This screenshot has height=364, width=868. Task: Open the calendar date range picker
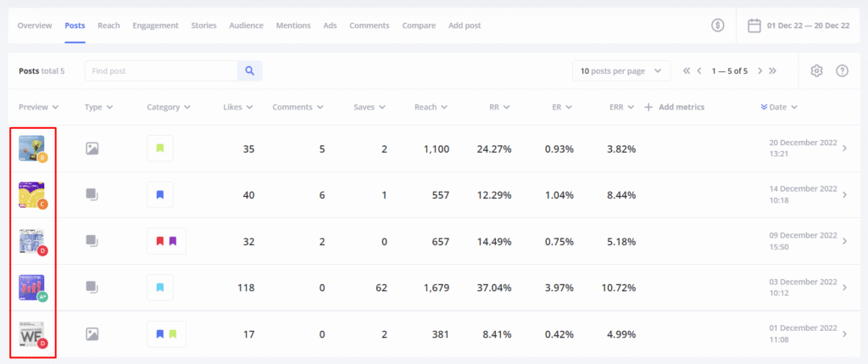click(754, 25)
